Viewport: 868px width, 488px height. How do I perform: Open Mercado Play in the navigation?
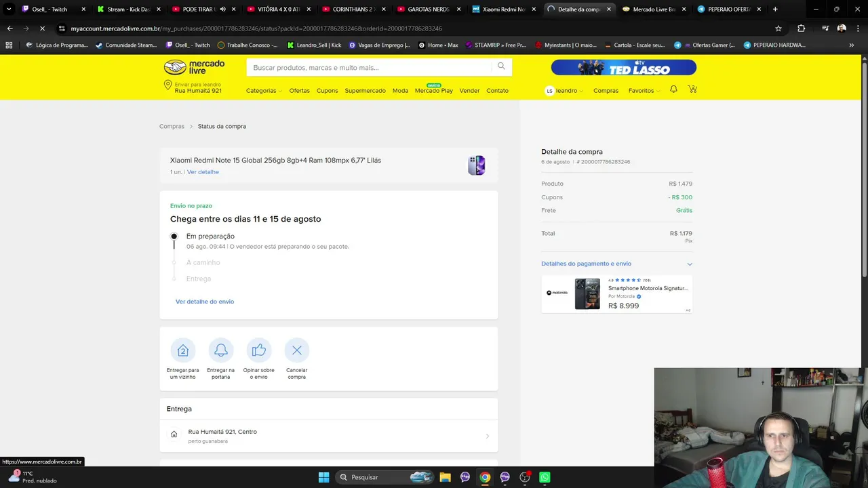[x=433, y=91]
